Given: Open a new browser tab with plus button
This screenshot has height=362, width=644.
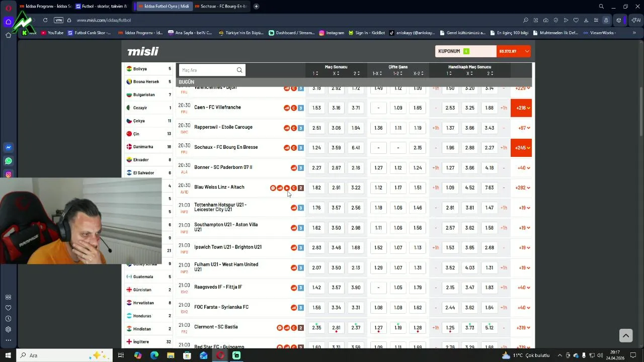Looking at the screenshot, I should click(256, 6).
